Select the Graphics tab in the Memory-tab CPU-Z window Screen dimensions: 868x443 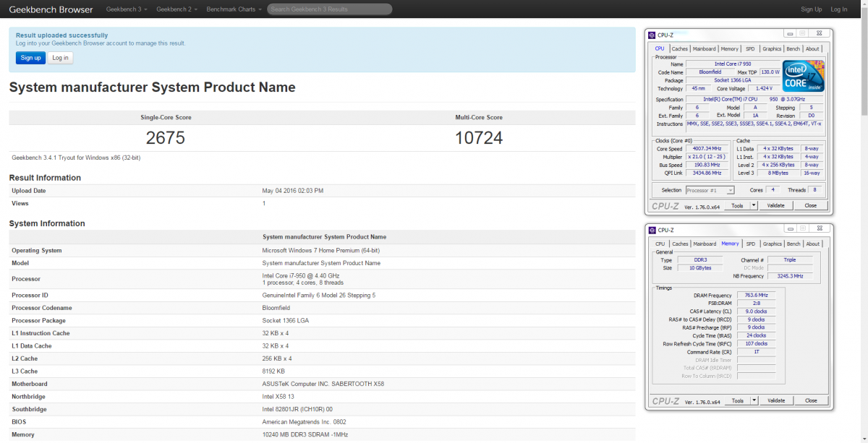click(x=772, y=244)
